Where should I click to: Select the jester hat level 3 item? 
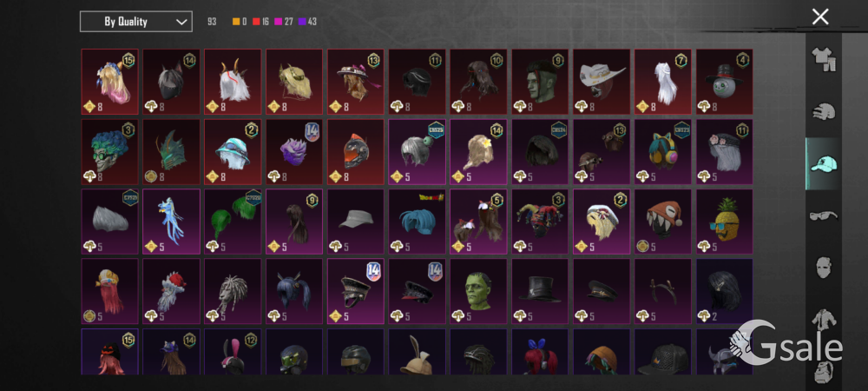[539, 222]
